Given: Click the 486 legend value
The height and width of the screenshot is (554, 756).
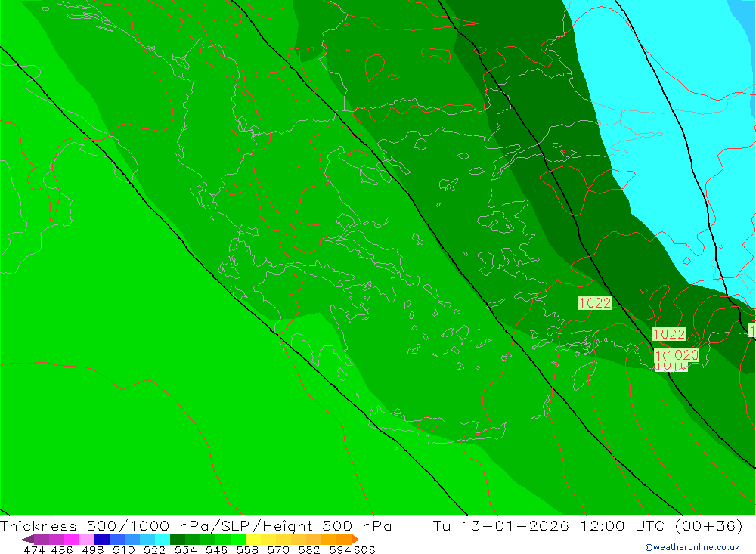Looking at the screenshot, I should [62, 549].
